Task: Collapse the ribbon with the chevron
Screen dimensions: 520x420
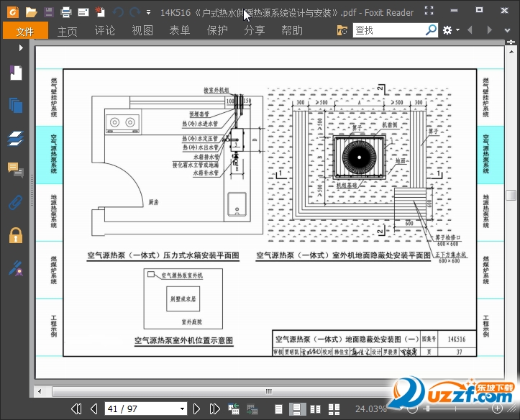Action: (x=507, y=30)
